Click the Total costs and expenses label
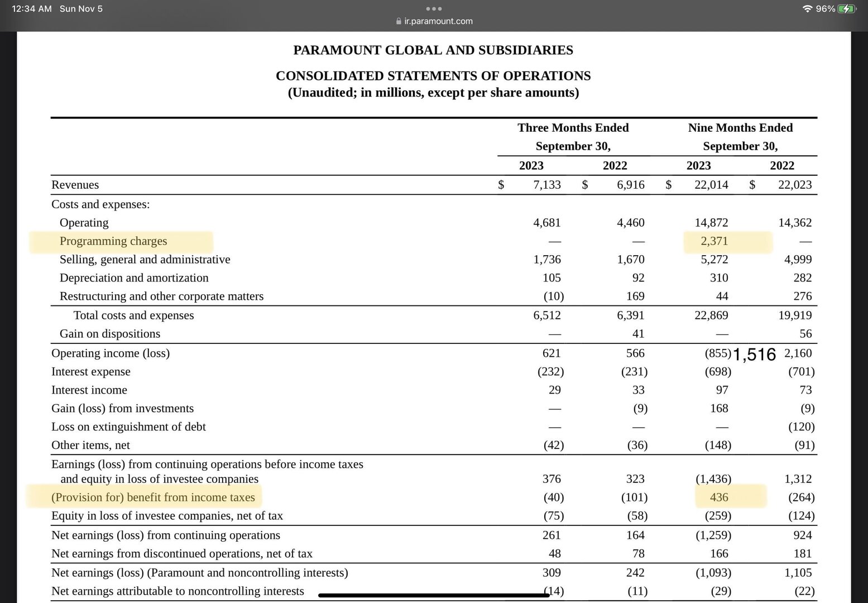This screenshot has width=868, height=603. [133, 315]
